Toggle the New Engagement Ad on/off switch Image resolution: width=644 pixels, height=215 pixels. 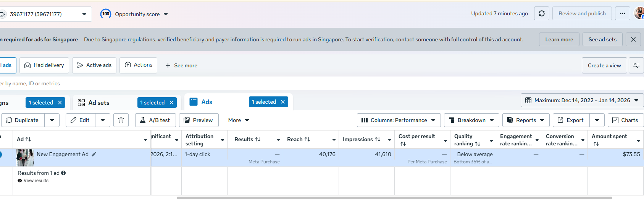pos(0,155)
